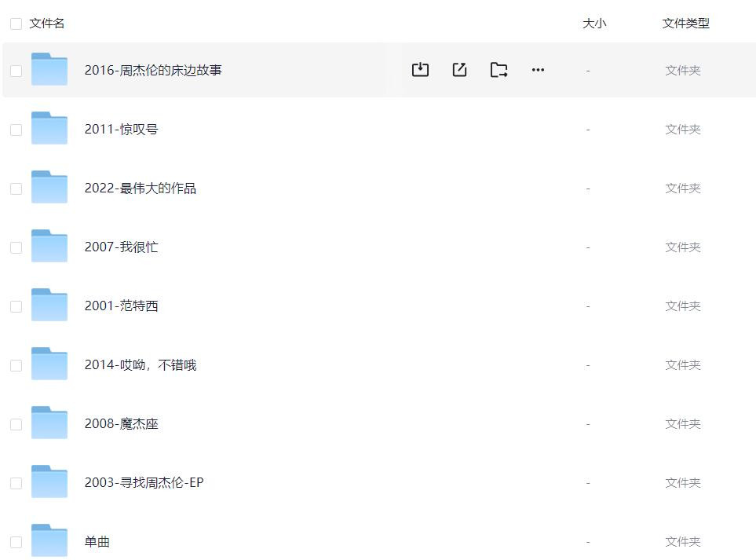Screen dimensions: 756x560
Task: Click folder icon of 2003-寻找周杰伦-EP
Action: [49, 481]
